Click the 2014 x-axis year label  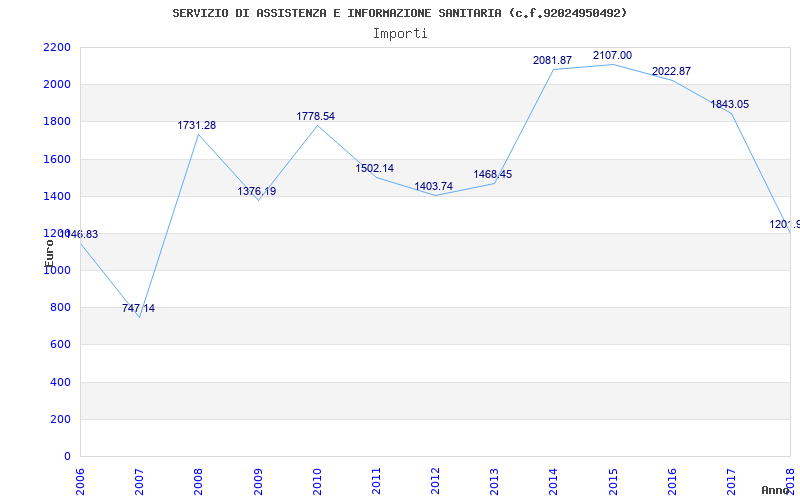(554, 481)
